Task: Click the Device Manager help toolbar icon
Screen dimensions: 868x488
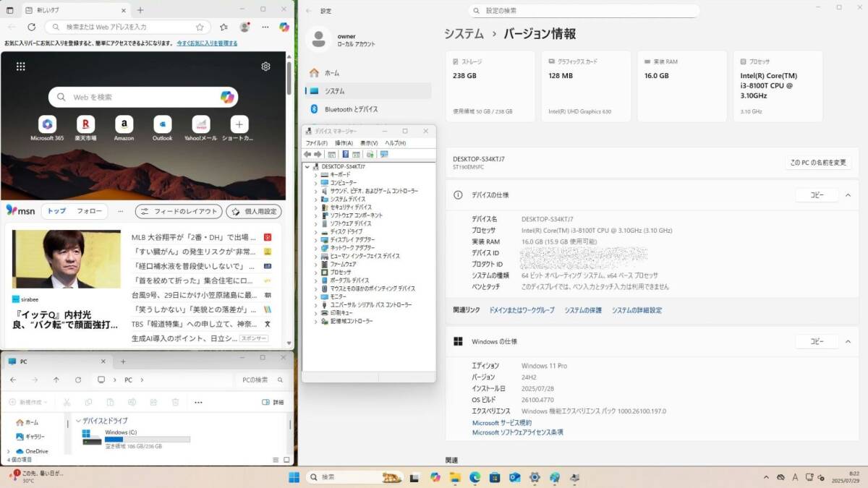Action: tap(346, 154)
